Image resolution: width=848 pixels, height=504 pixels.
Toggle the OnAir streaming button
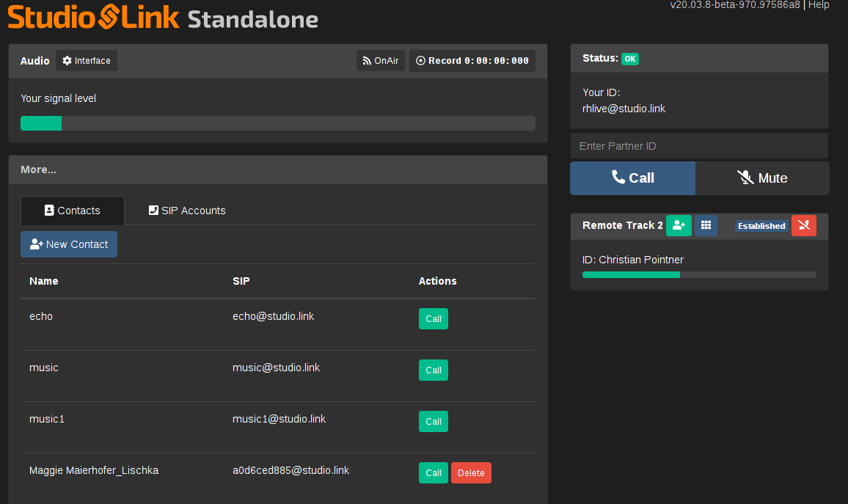pyautogui.click(x=380, y=61)
